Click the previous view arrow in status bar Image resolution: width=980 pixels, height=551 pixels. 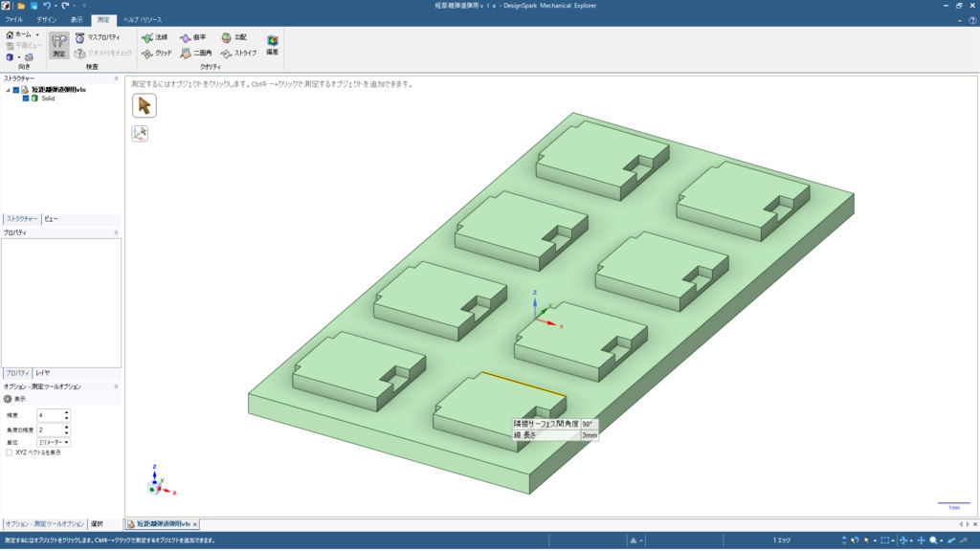951,540
